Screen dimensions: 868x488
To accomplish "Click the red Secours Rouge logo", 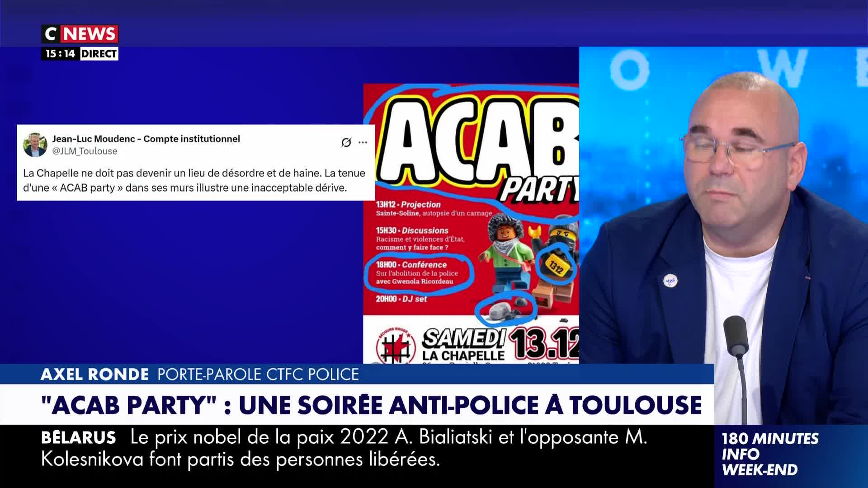I will pyautogui.click(x=396, y=346).
